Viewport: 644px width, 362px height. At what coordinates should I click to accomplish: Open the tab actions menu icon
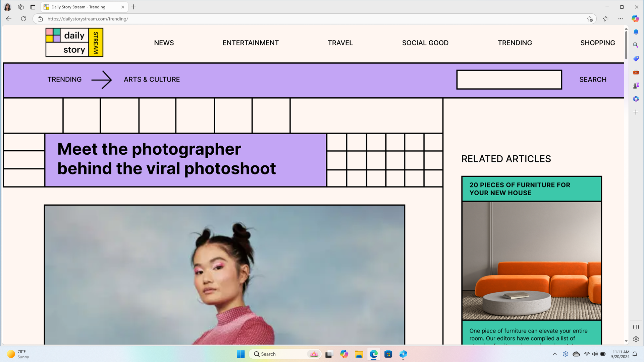[x=33, y=7]
